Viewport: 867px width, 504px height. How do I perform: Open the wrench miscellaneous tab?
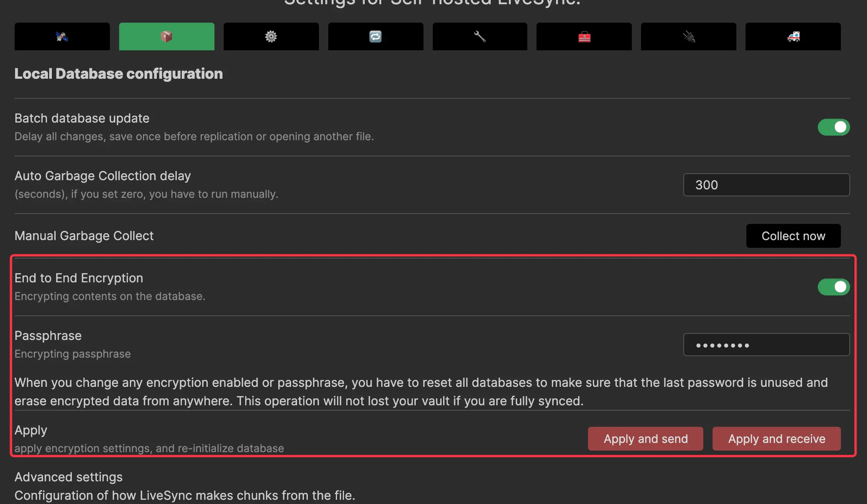click(480, 36)
